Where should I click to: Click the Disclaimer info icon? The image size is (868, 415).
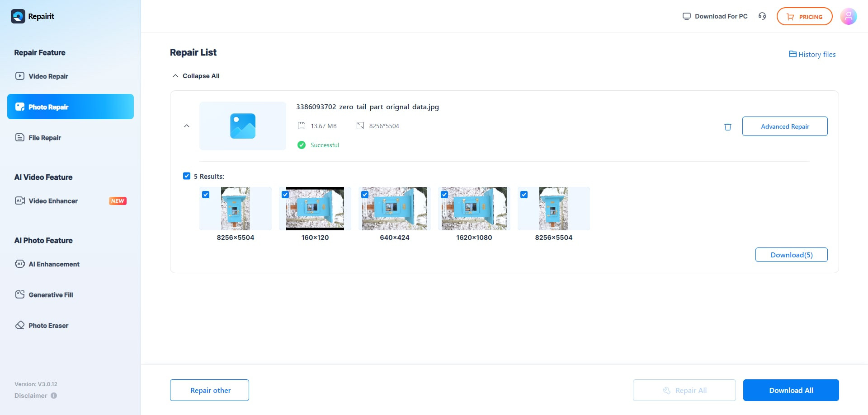click(54, 396)
